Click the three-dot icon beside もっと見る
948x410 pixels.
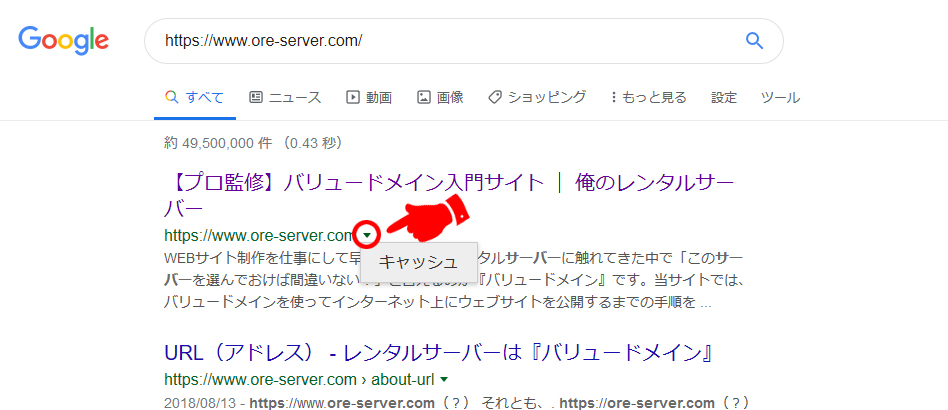pyautogui.click(x=613, y=97)
